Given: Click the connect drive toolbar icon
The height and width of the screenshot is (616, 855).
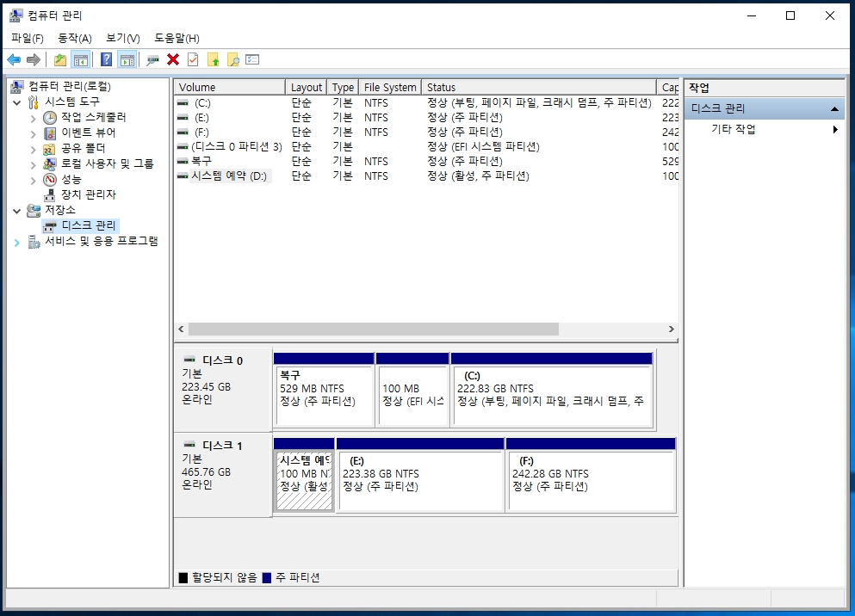Looking at the screenshot, I should pos(152,60).
